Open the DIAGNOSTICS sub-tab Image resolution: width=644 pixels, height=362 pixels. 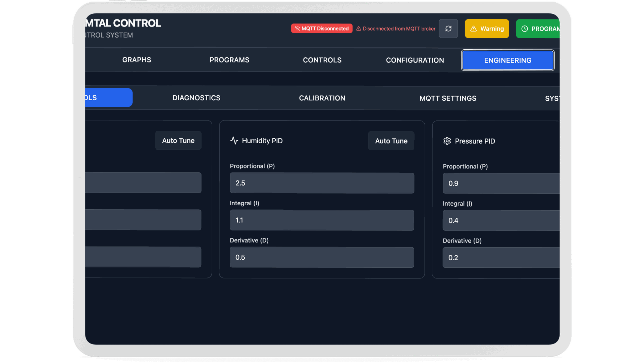point(196,98)
